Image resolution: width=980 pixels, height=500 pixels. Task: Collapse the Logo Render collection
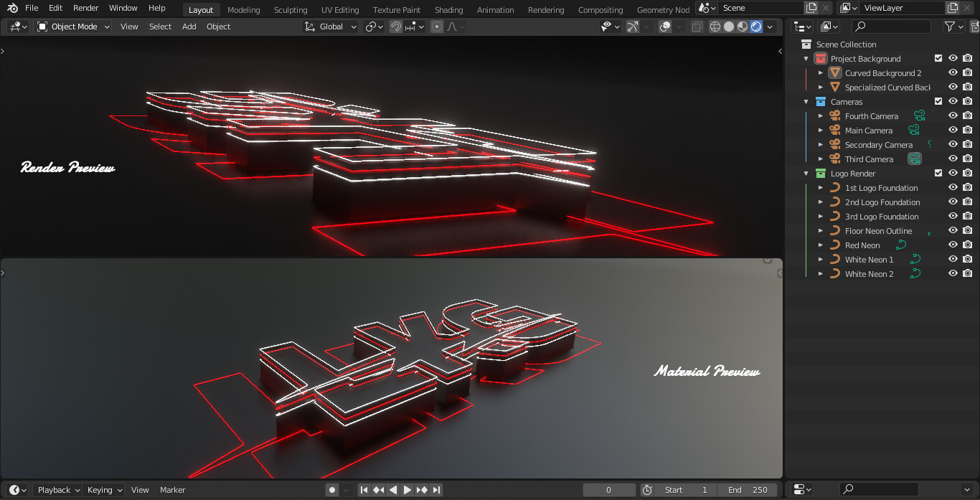805,173
